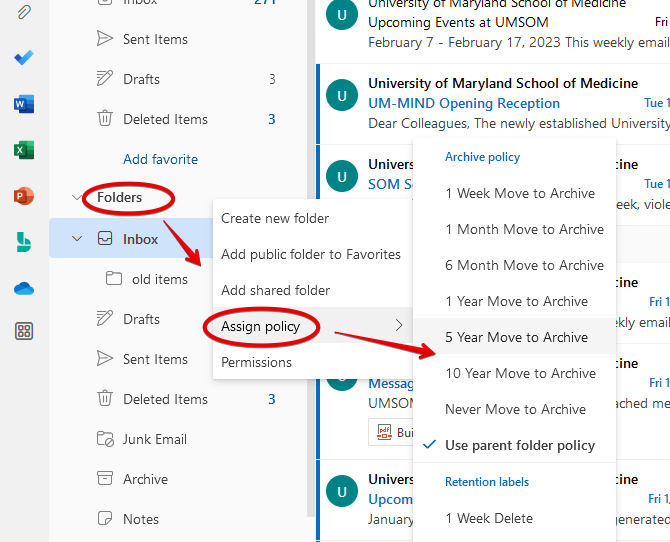Choose Never Move to Archive policy
The width and height of the screenshot is (670, 542).
tap(515, 409)
